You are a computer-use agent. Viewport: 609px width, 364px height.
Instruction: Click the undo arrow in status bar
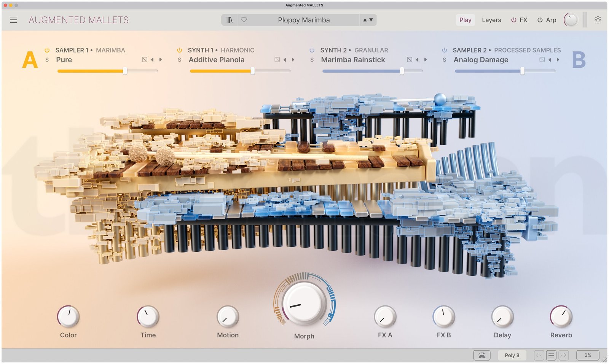(x=539, y=355)
